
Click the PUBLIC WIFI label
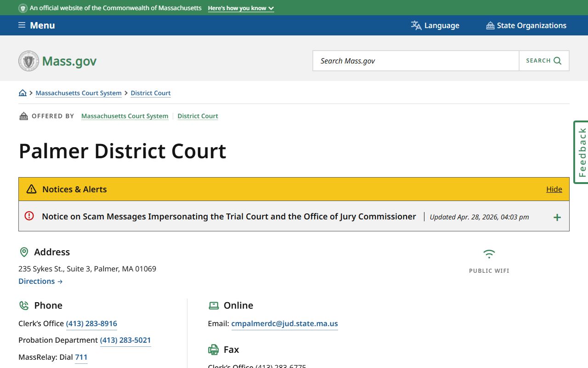pyautogui.click(x=489, y=271)
